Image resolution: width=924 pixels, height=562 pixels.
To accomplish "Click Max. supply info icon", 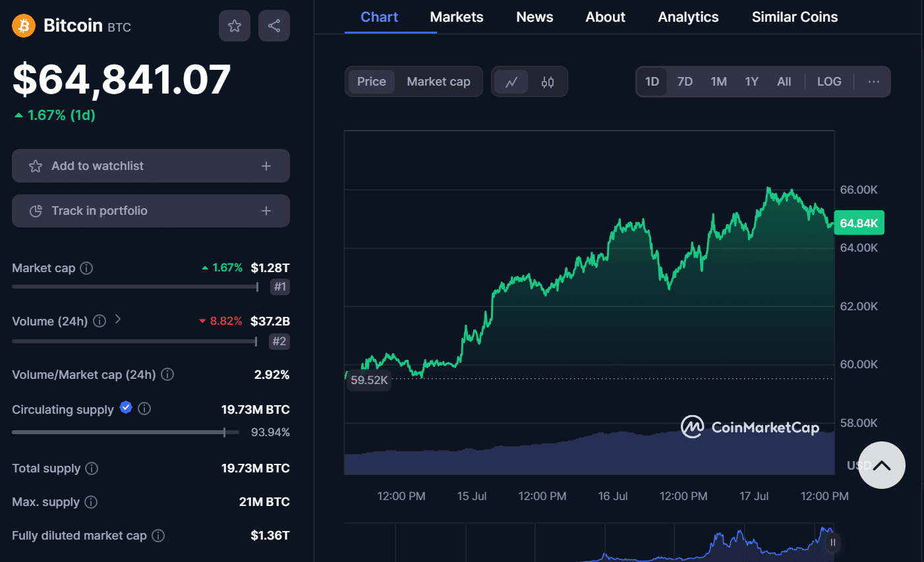I will pos(91,502).
